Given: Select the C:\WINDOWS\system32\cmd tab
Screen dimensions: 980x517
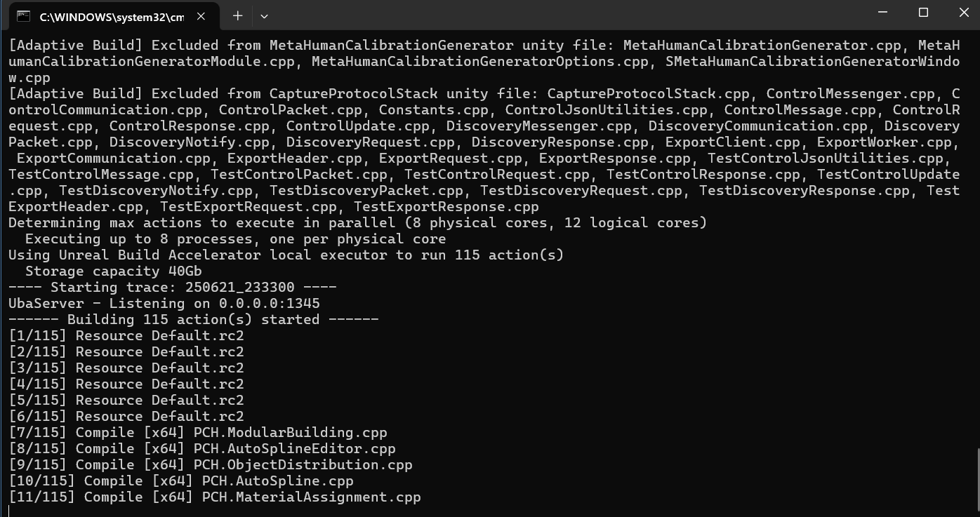Looking at the screenshot, I should coord(112,17).
